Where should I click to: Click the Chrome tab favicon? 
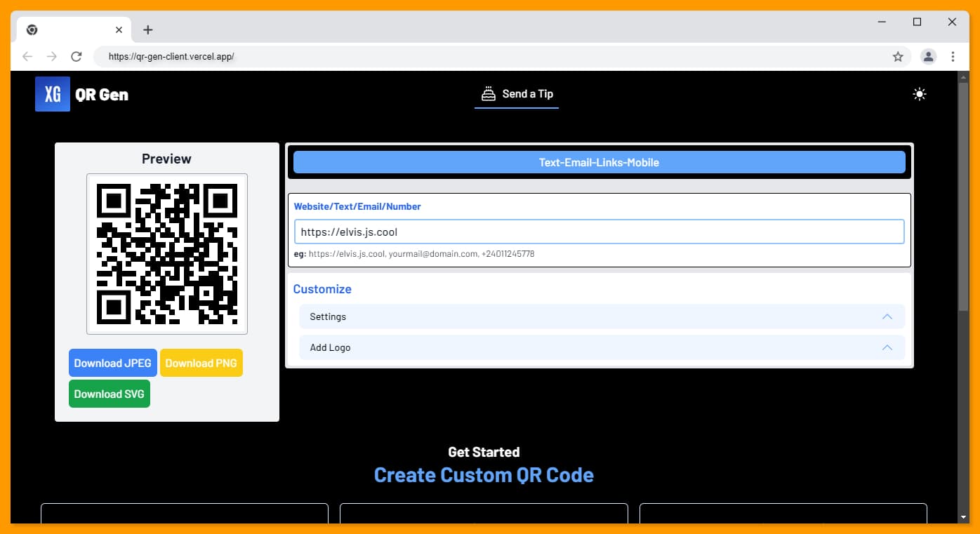tap(32, 29)
